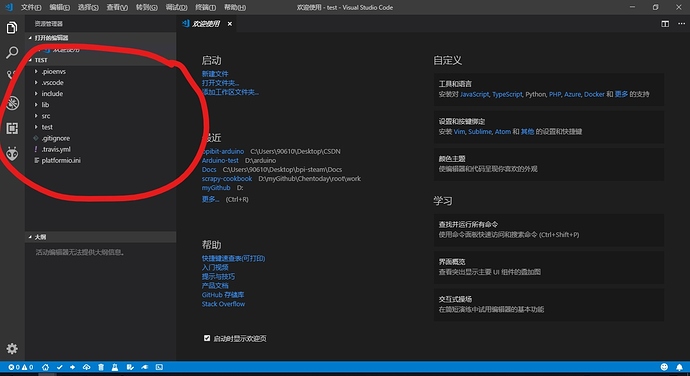Click the PlatformIO Upload arrow icon
This screenshot has width=690, height=376.
click(73, 367)
